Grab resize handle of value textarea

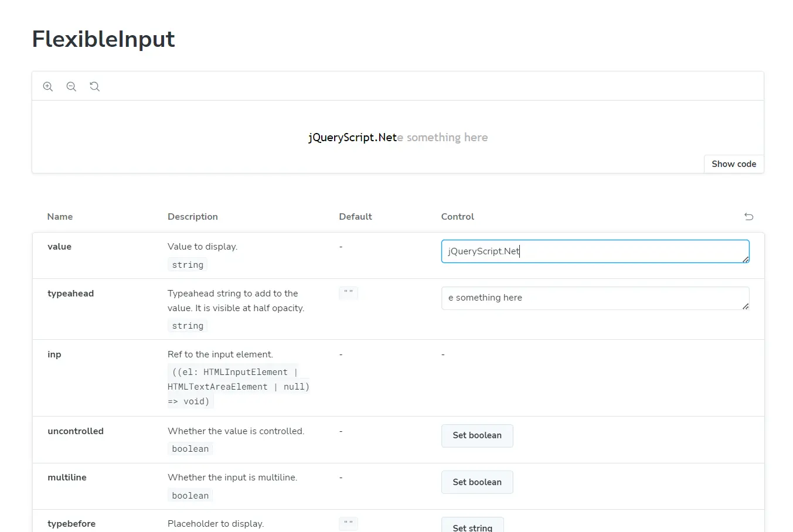[746, 259]
